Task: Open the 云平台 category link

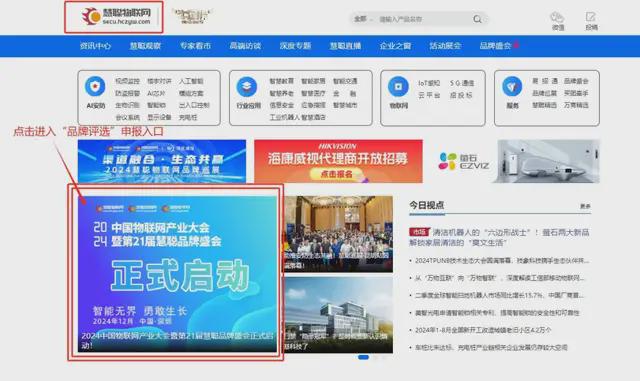Action: pos(429,95)
